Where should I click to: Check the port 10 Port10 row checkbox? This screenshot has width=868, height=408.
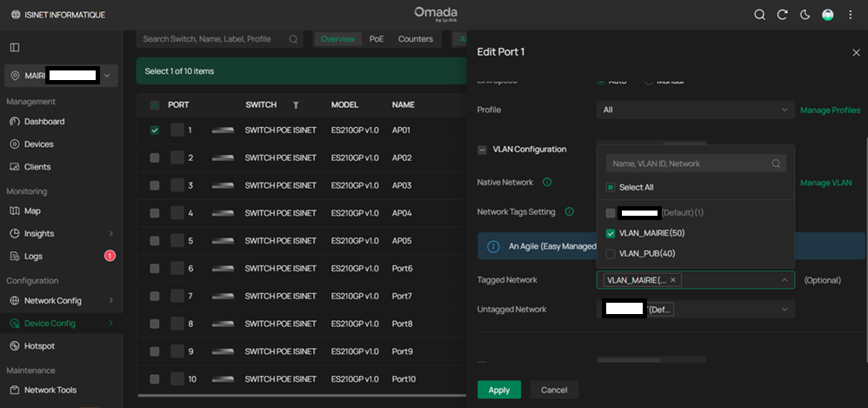click(x=155, y=379)
